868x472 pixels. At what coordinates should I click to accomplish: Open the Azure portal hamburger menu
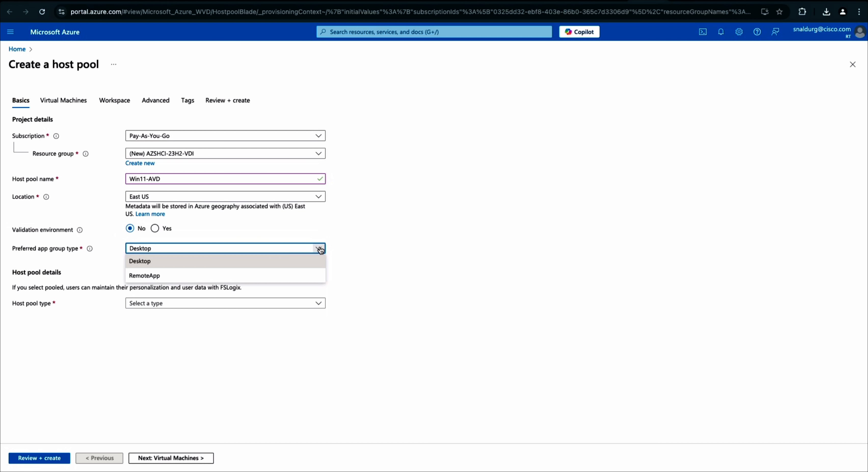coord(10,32)
